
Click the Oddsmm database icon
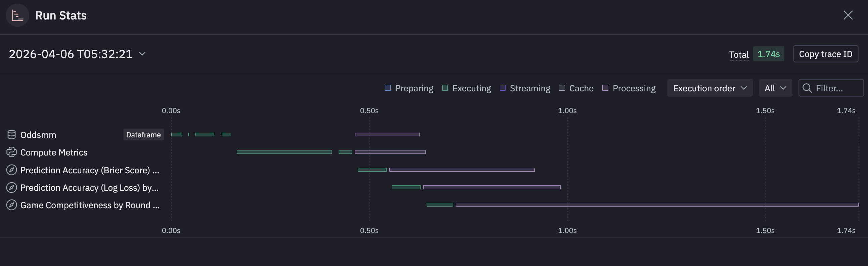pyautogui.click(x=11, y=135)
